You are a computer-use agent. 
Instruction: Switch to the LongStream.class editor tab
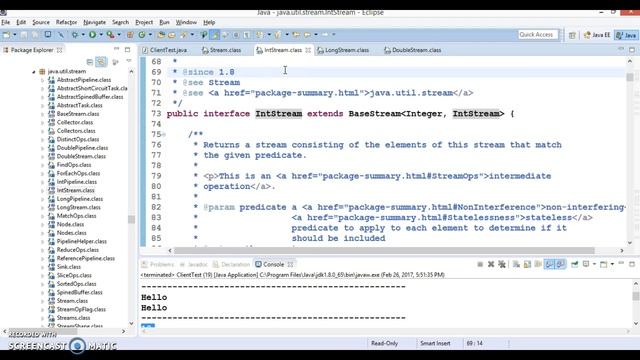click(x=342, y=50)
